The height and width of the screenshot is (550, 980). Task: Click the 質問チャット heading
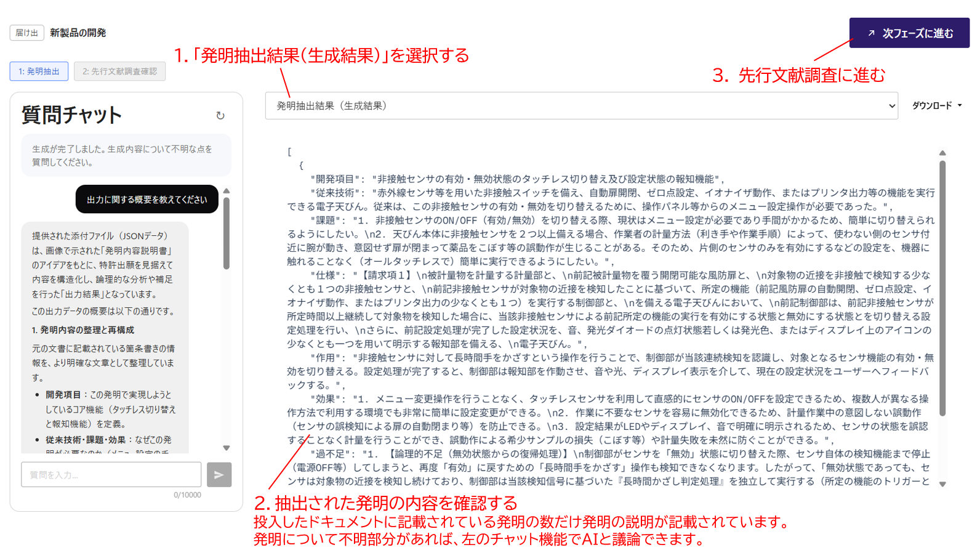(x=72, y=115)
